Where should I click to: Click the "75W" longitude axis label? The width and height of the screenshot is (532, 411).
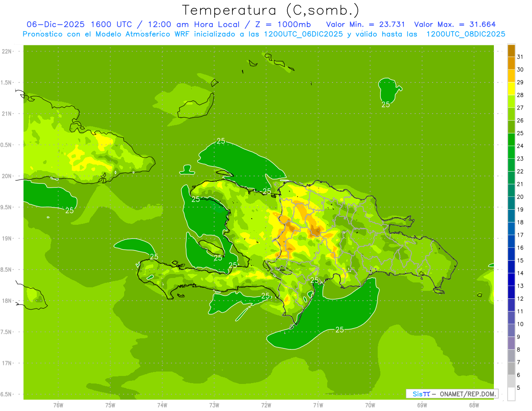pos(110,405)
